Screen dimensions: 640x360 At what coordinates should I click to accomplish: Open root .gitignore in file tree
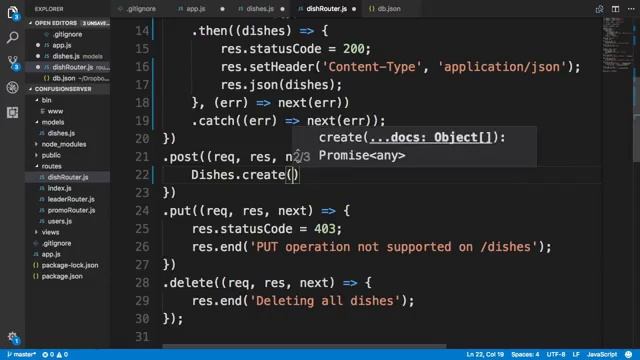(56, 243)
